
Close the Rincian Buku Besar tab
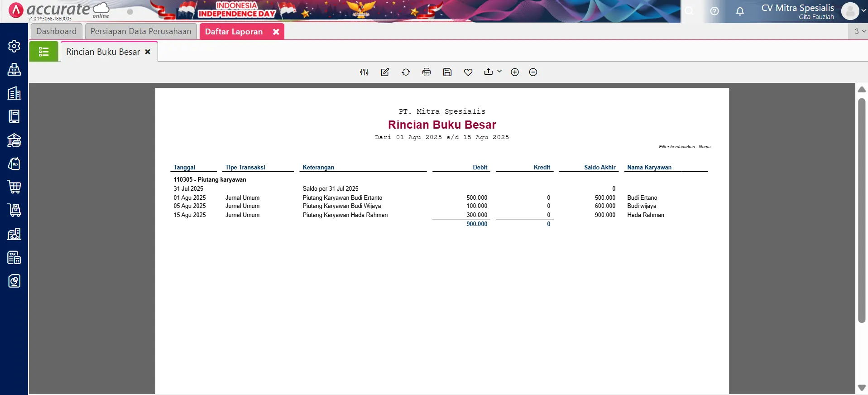[x=148, y=52]
